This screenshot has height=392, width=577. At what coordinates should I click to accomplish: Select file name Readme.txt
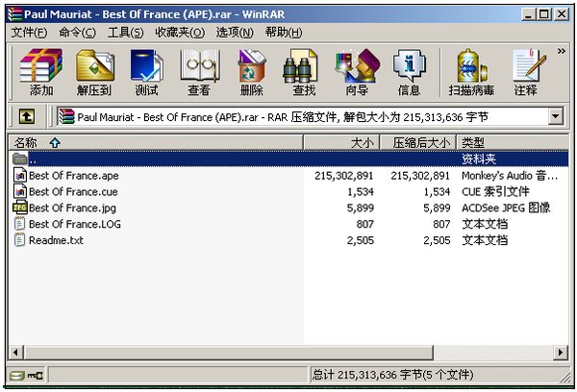coord(56,240)
